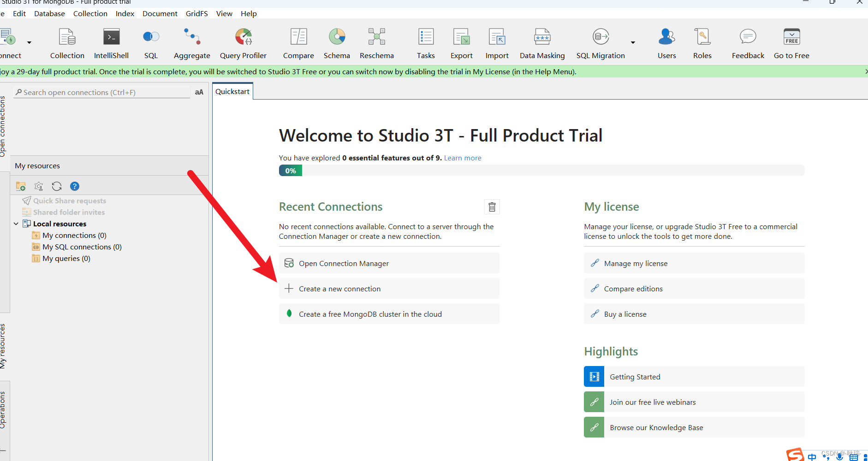Open the Tasks manager
Image resolution: width=868 pixels, height=461 pixels.
click(x=426, y=44)
